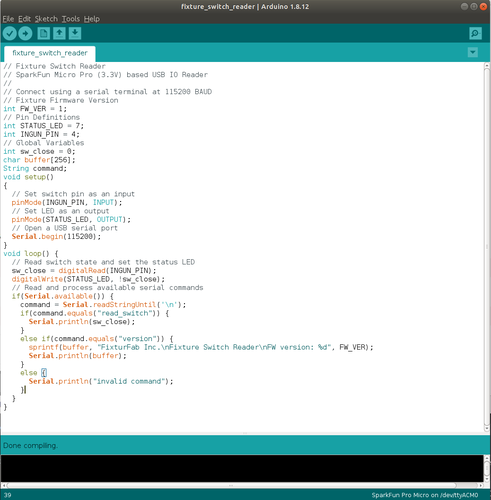491x500 pixels.
Task: Click 'Serial.println(sw_close);' line
Action: click(x=82, y=322)
